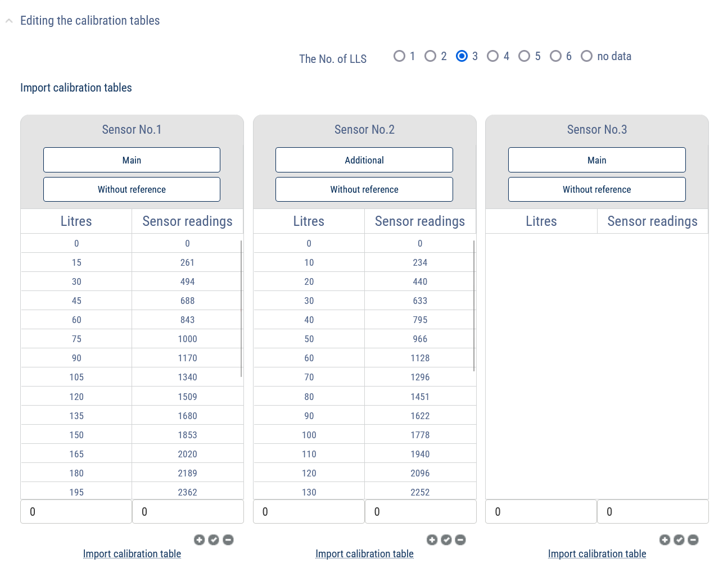Focus Sensor No.1 sensor readings input field
728x568 pixels.
(x=188, y=512)
